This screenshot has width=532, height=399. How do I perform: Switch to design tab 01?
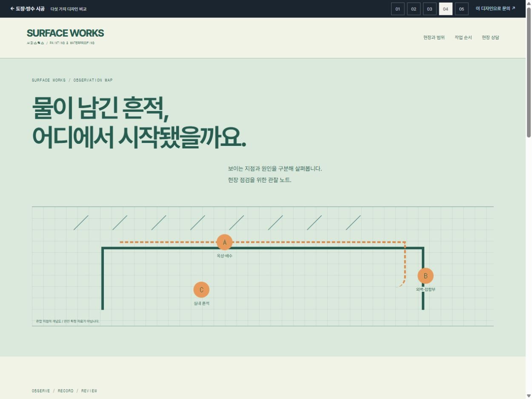click(398, 9)
